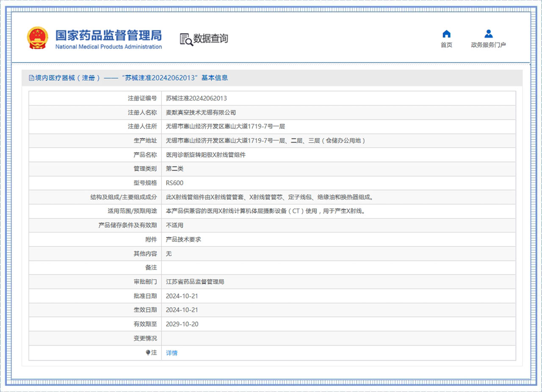Select the 适用范围 intended use text

point(265,211)
